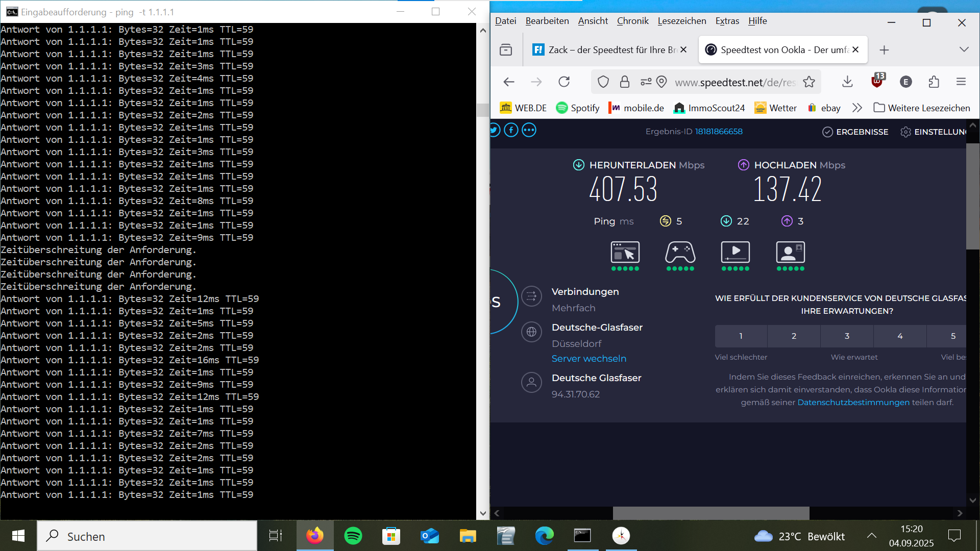The width and height of the screenshot is (980, 551).
Task: Open Bearbeiten menu
Action: click(547, 21)
